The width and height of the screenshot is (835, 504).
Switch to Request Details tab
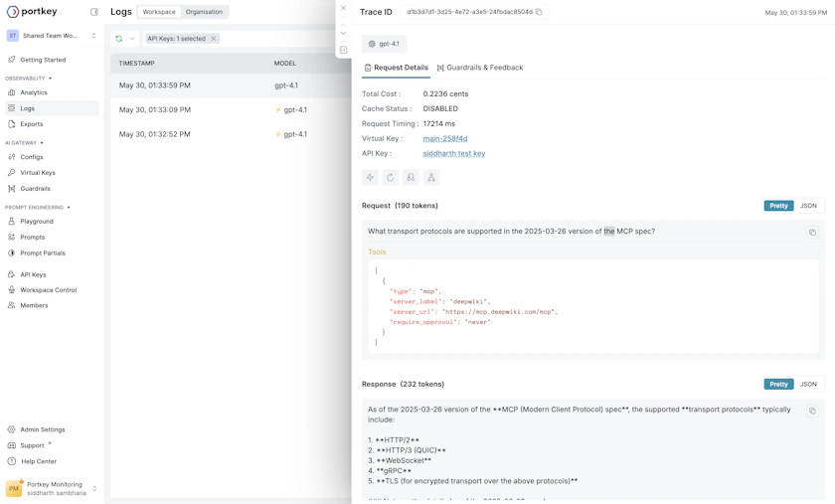tap(397, 68)
